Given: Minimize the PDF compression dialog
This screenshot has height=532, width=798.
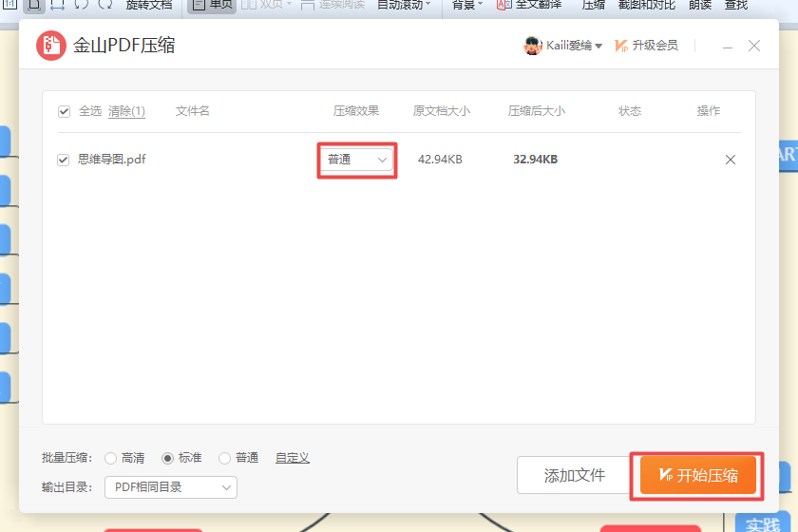Looking at the screenshot, I should point(727,46).
